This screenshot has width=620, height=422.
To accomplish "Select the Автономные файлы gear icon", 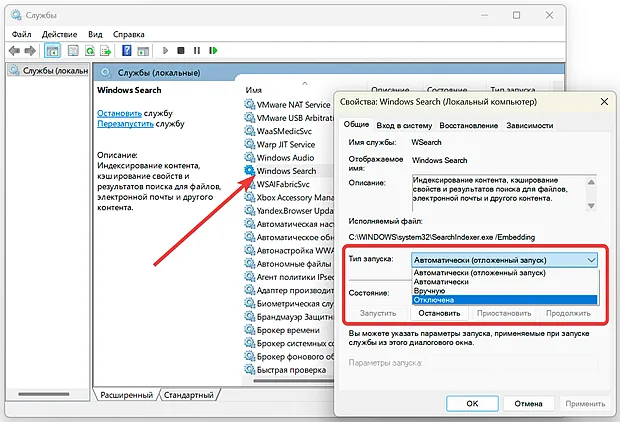I will tap(250, 263).
